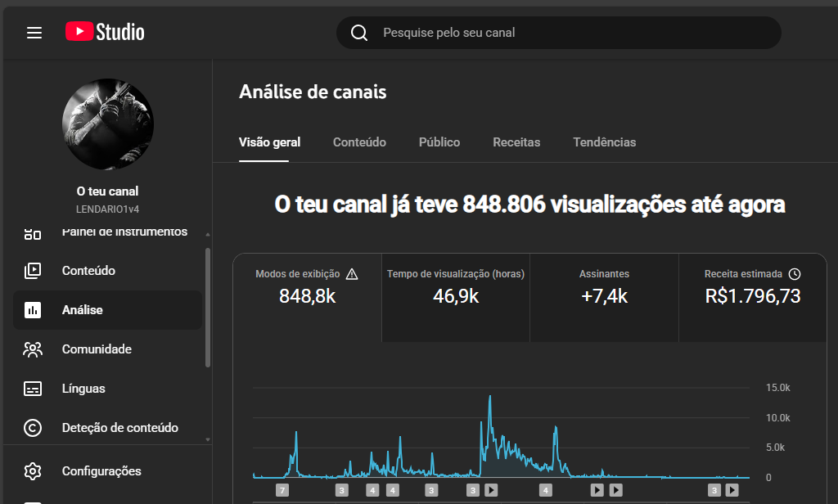Select the Modos de exibição metric card
This screenshot has width=838, height=504.
[308, 298]
